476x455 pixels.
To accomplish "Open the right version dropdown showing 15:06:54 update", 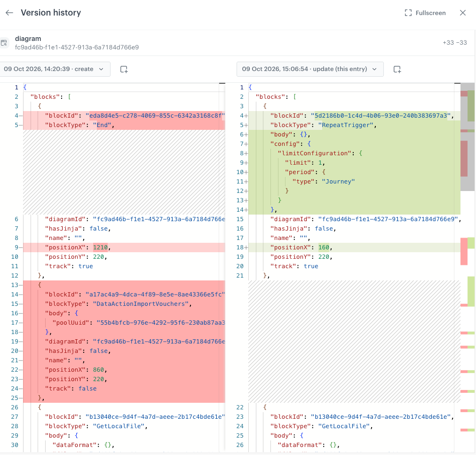I will click(310, 69).
